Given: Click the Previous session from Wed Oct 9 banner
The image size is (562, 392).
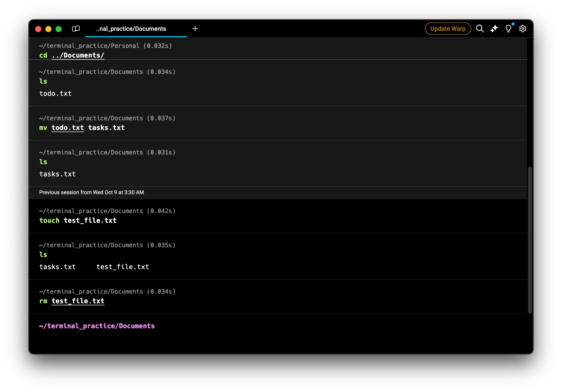Looking at the screenshot, I should click(x=91, y=192).
